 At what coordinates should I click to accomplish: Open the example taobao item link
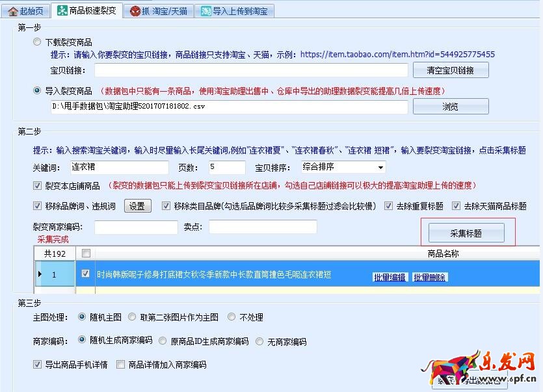[x=397, y=55]
